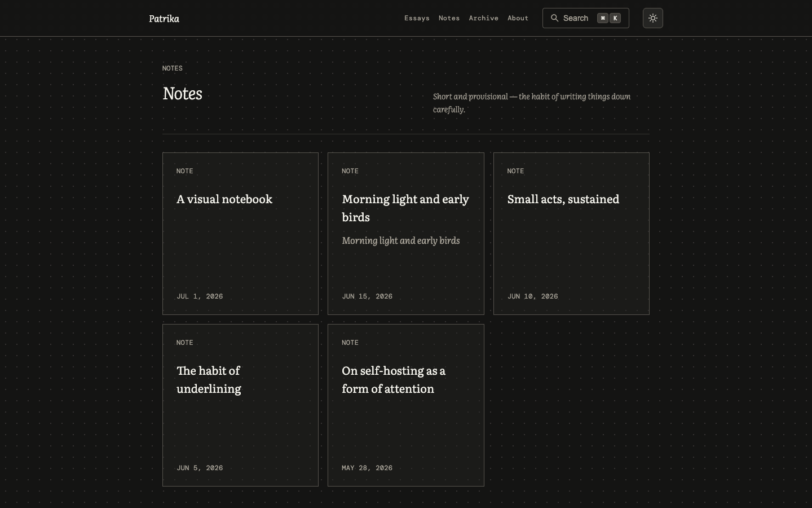Click NOTE label on 'A visual notebook' card
The image size is (812, 508).
click(185, 171)
